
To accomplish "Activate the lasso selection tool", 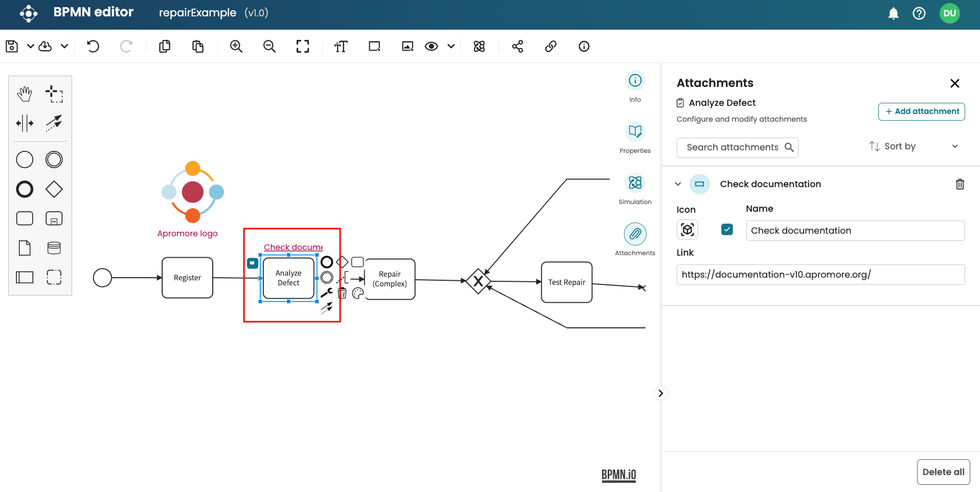I will 54,94.
